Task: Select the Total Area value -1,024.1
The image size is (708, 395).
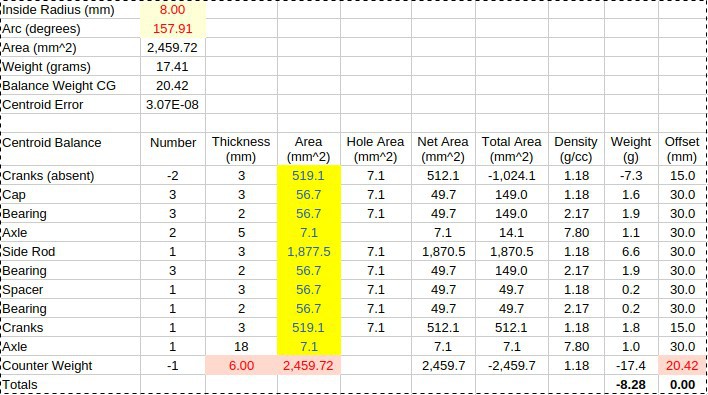Action: pos(512,176)
